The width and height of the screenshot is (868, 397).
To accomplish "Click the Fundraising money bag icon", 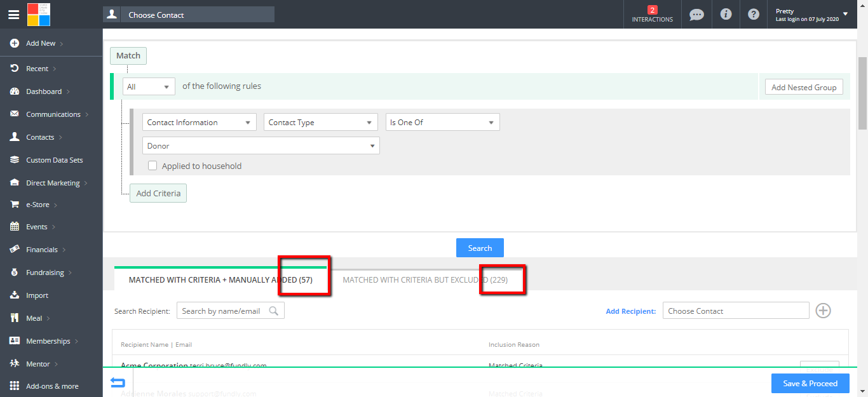I will click(14, 273).
